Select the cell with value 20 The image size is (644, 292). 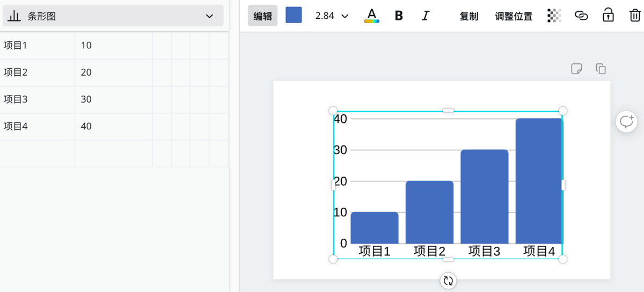pyautogui.click(x=114, y=72)
